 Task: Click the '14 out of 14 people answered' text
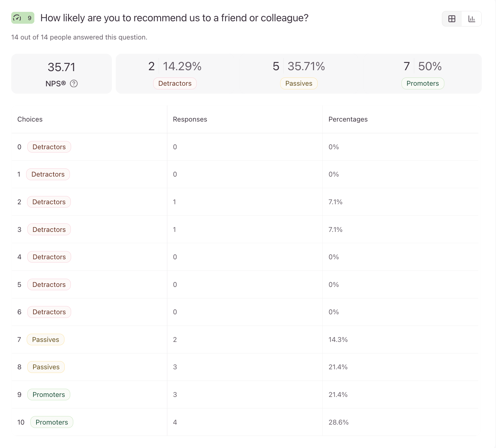click(x=79, y=37)
